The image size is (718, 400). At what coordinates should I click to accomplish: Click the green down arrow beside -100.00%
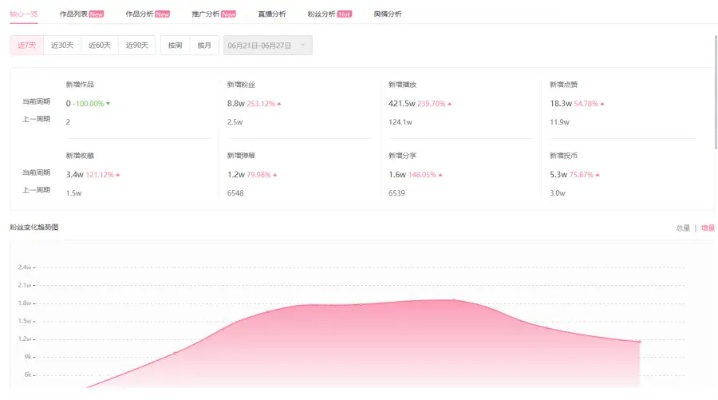[x=108, y=103]
